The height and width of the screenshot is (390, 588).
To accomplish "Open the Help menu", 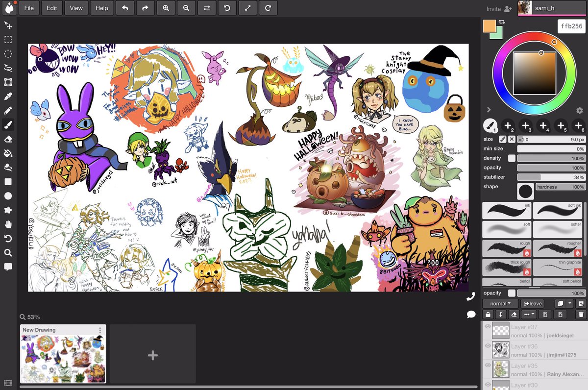I will (102, 8).
